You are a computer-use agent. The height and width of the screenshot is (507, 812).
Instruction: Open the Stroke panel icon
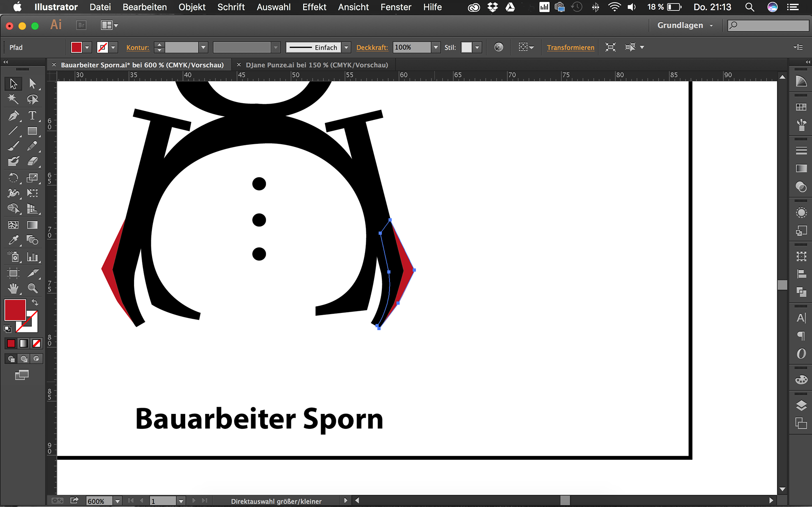801,151
